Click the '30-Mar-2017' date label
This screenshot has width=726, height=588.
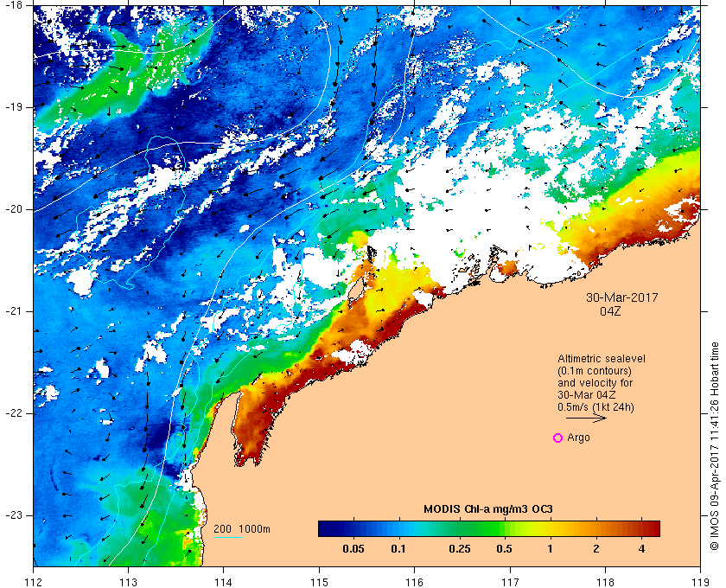[621, 297]
